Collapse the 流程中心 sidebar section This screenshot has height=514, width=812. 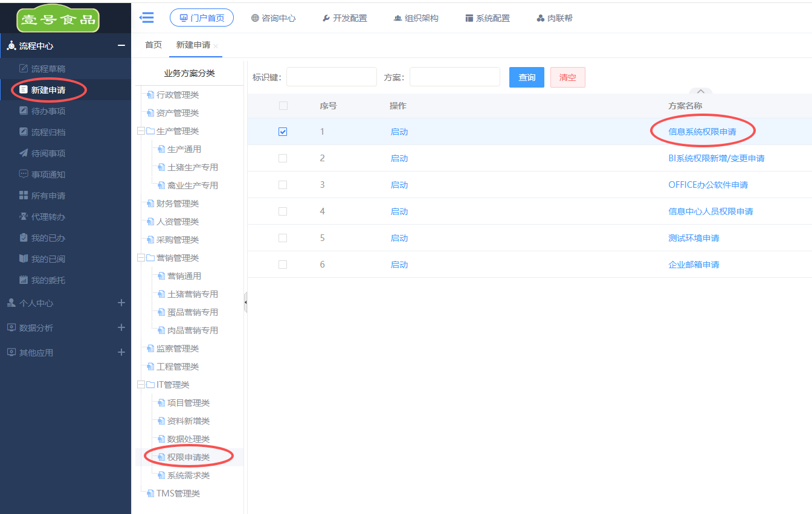(121, 46)
